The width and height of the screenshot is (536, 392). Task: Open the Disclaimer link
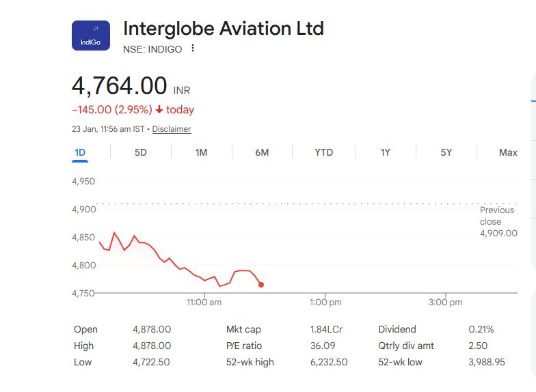pyautogui.click(x=172, y=129)
